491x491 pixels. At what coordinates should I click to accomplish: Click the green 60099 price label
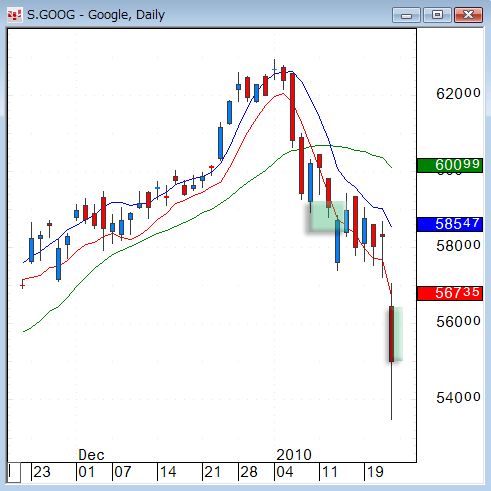[x=450, y=165]
